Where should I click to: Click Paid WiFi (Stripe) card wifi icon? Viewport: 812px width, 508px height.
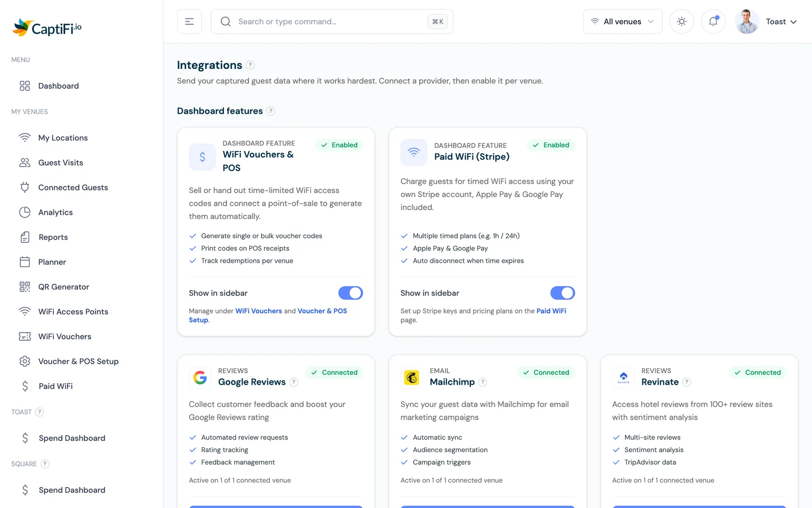coord(414,152)
